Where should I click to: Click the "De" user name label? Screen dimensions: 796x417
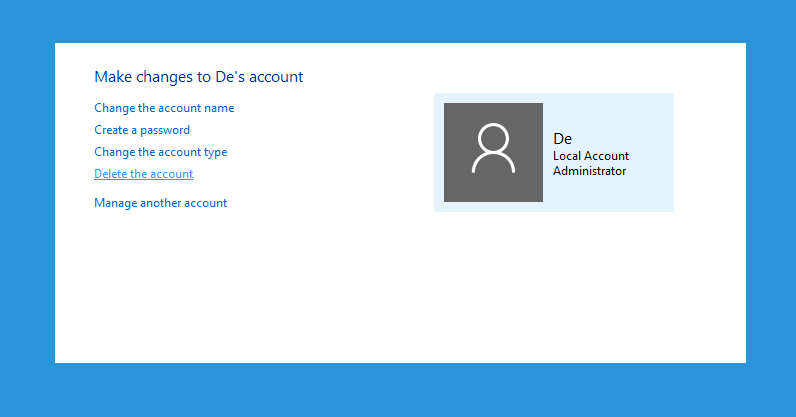click(562, 139)
